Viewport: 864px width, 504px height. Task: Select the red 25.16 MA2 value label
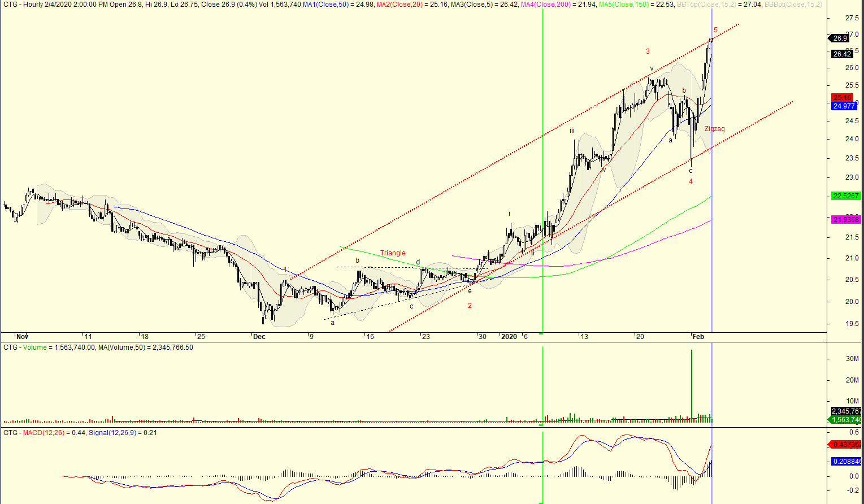point(842,98)
